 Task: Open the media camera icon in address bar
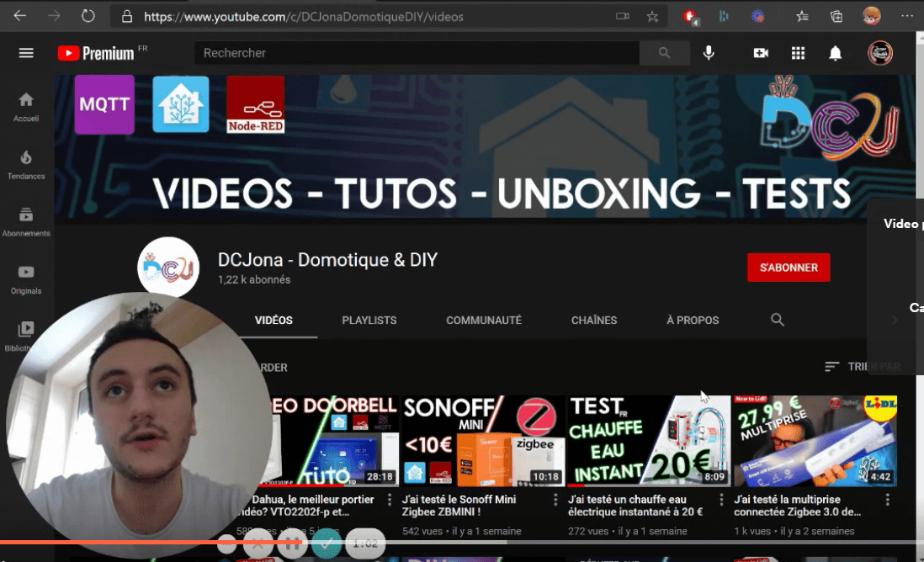point(622,17)
